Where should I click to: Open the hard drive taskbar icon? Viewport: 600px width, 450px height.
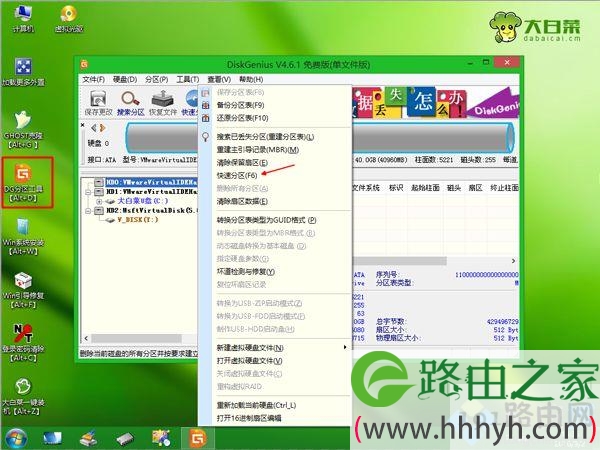[124, 439]
